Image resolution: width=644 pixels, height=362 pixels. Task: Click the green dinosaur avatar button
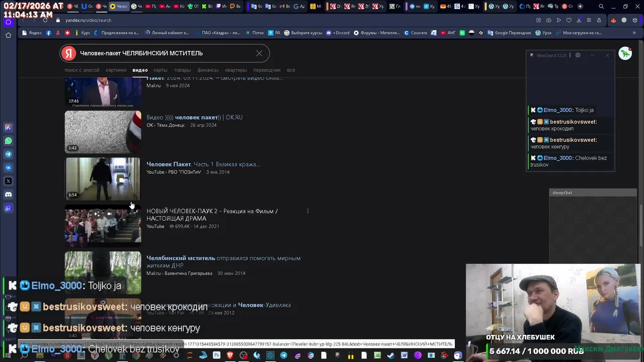[625, 53]
